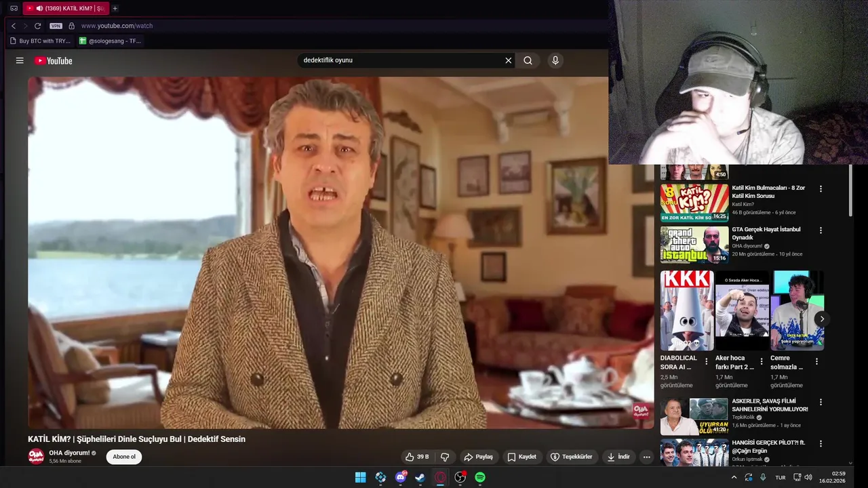The height and width of the screenshot is (488, 868).
Task: Click the tray microphone icon
Action: pos(763,477)
